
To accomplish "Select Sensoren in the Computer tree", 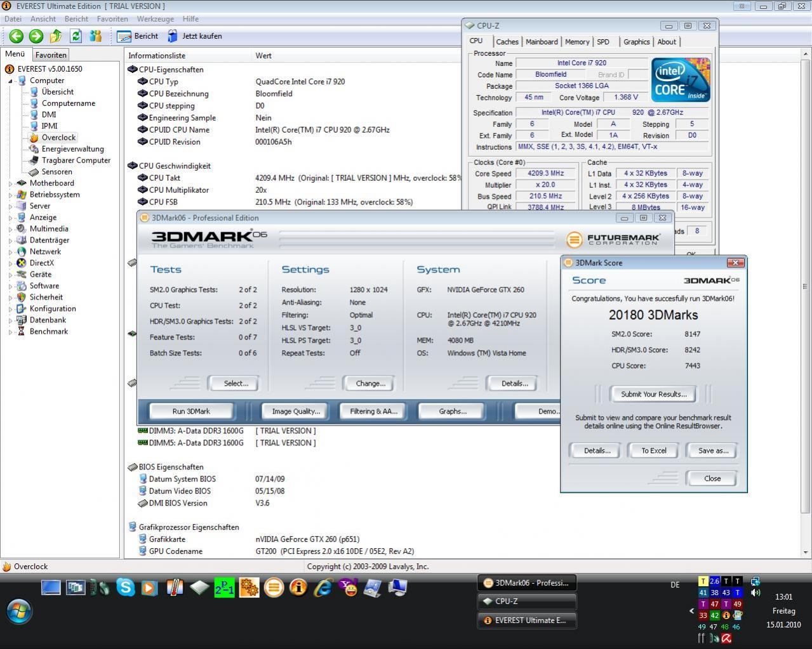I will (57, 172).
